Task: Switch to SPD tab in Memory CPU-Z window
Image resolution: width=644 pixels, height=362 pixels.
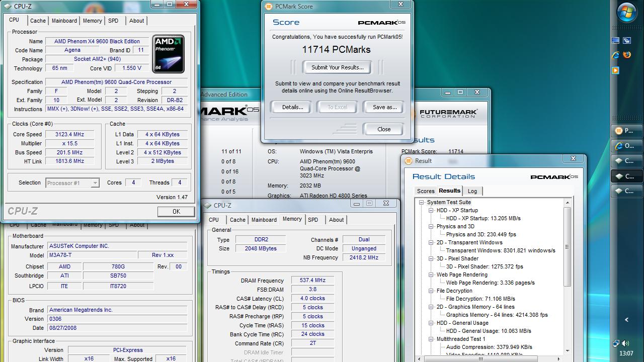Action: [x=313, y=220]
